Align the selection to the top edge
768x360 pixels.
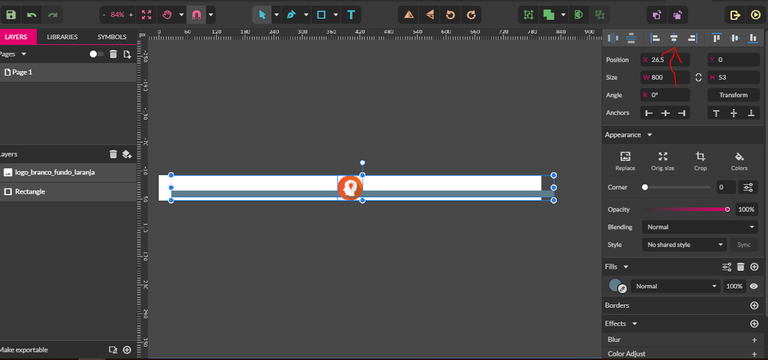[717, 38]
